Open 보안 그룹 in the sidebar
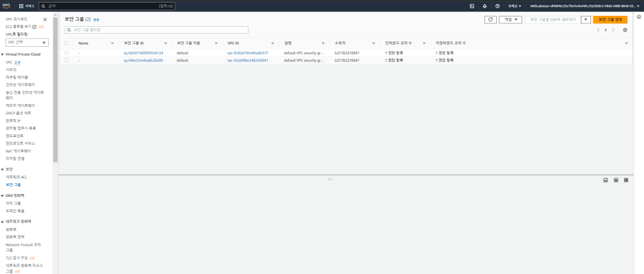Screen dimensions: 644x274 coord(14,185)
